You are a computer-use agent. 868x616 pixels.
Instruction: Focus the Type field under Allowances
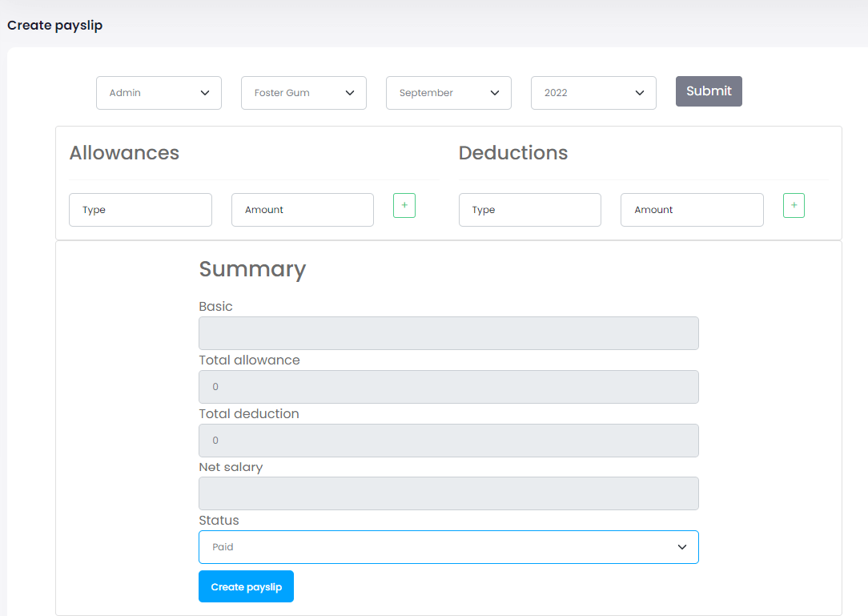(140, 210)
